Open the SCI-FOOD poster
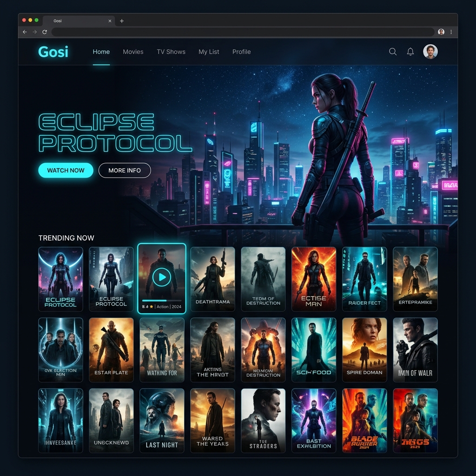This screenshot has height=476, width=476. (x=314, y=350)
